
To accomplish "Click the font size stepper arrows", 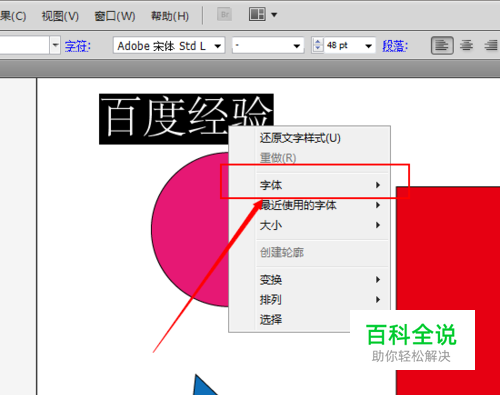I will click(318, 45).
